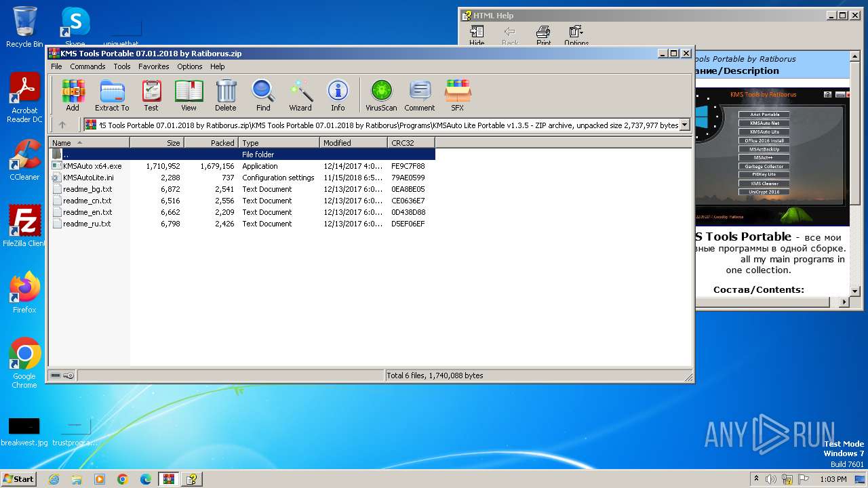868x488 pixels.
Task: Open the Google Chrome desktop icon
Action: [x=24, y=363]
